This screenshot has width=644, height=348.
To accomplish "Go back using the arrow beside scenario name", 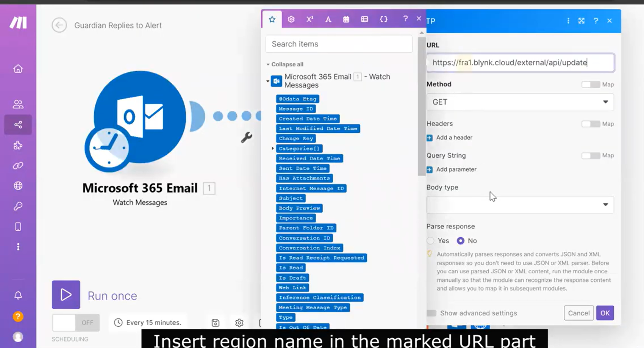I will [x=59, y=25].
